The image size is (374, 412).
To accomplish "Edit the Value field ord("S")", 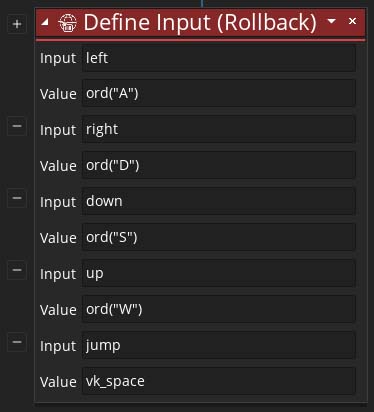I will [219, 237].
